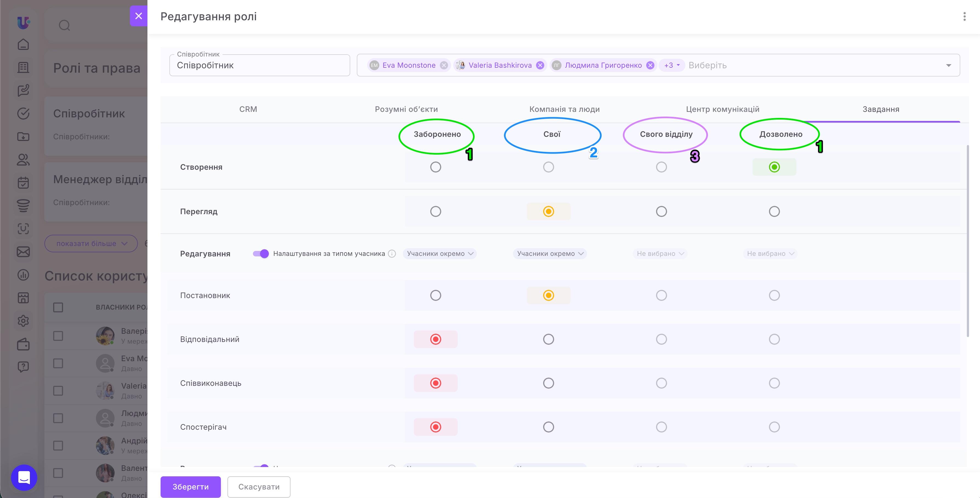Set Перегляд to Свого відділу
The width and height of the screenshot is (980, 498).
661,211
